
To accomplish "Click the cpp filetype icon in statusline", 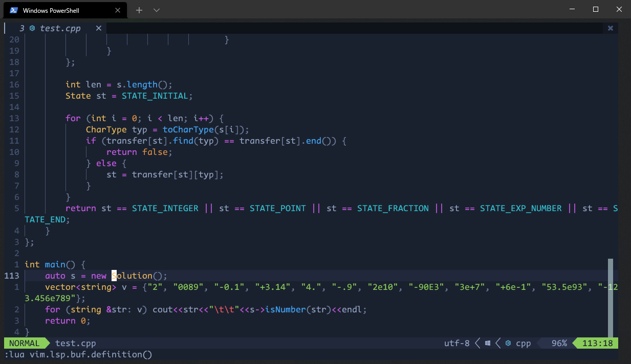I will [x=508, y=343].
